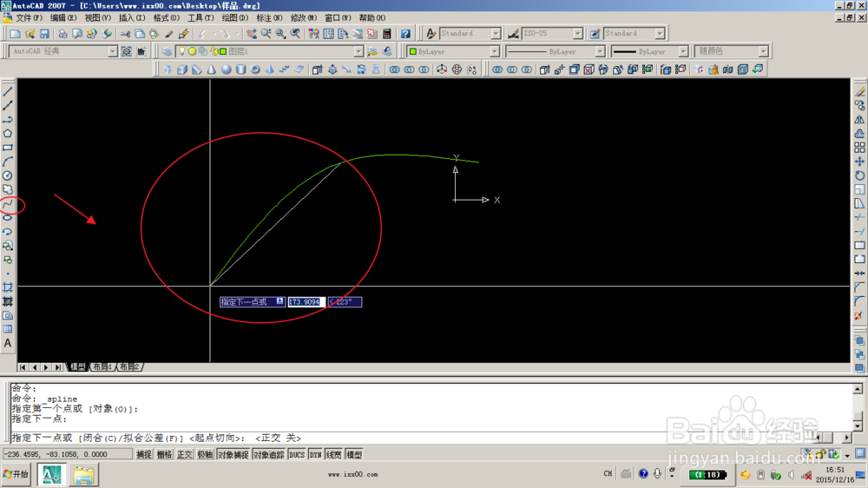Click the Cut scissors icon
The height and width of the screenshot is (488, 868).
click(126, 34)
